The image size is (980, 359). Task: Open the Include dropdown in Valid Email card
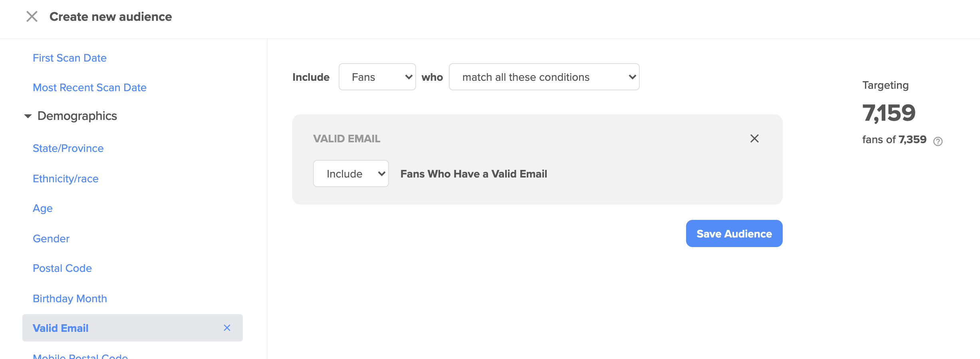pos(351,174)
